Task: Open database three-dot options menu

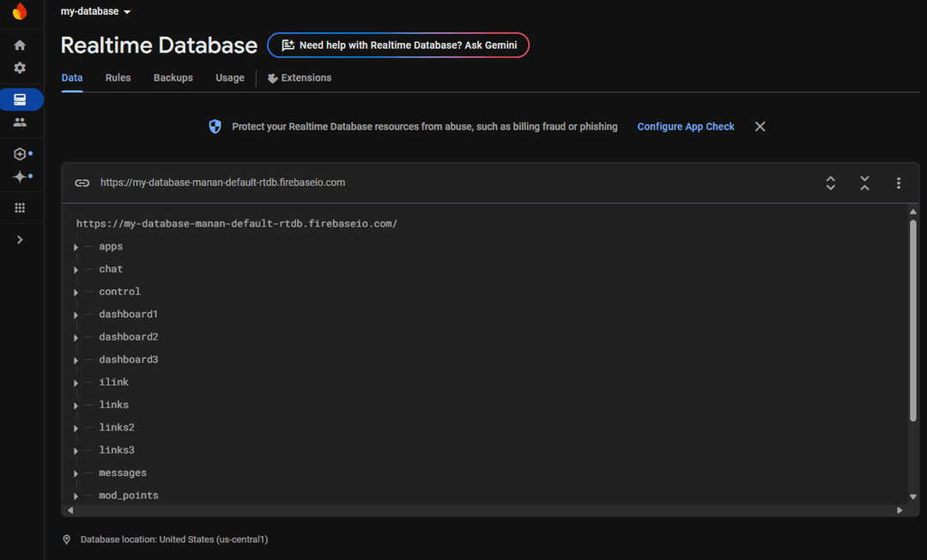Action: (899, 184)
